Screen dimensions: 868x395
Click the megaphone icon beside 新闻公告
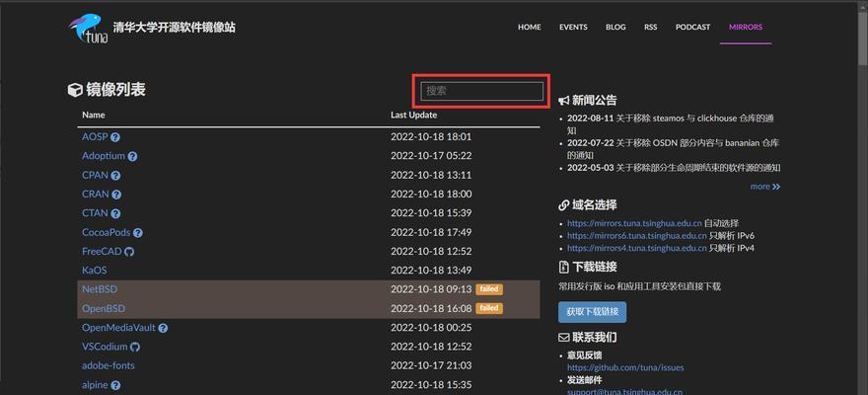[x=563, y=101]
